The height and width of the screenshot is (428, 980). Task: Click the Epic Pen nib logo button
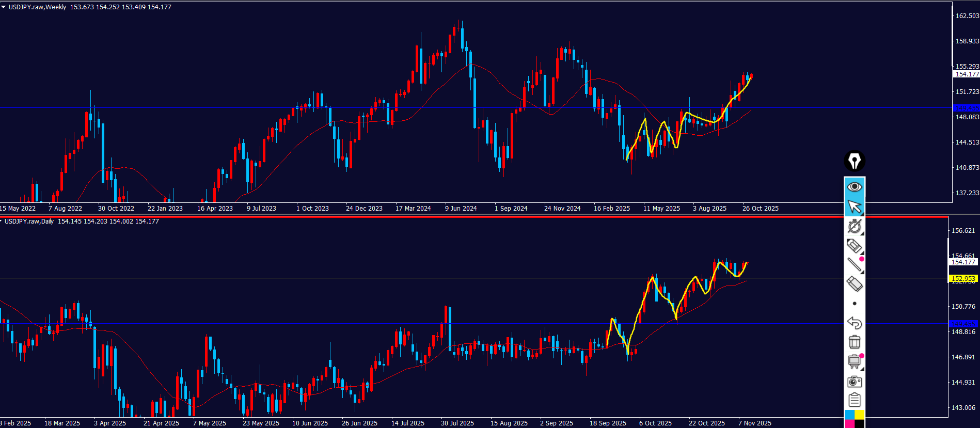point(855,161)
